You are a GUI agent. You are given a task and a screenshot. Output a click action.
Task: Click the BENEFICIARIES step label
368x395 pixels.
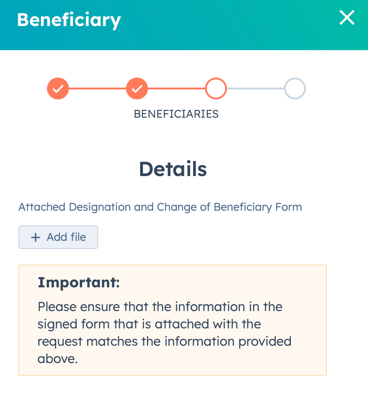click(176, 114)
